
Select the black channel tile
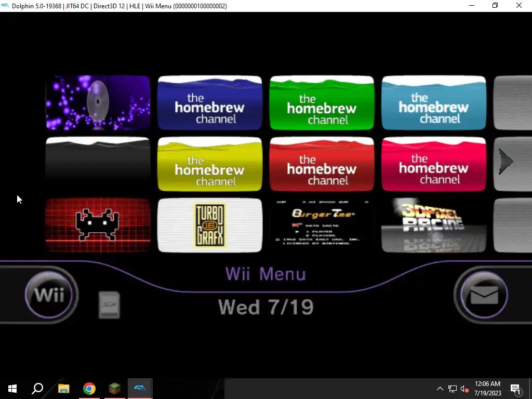(98, 164)
